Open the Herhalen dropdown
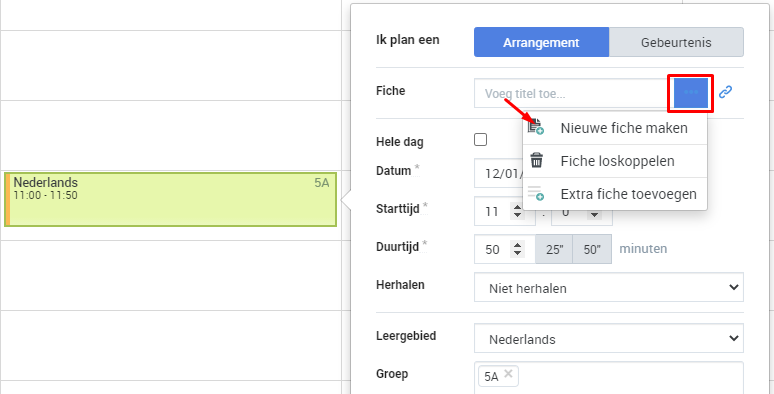 tap(609, 287)
